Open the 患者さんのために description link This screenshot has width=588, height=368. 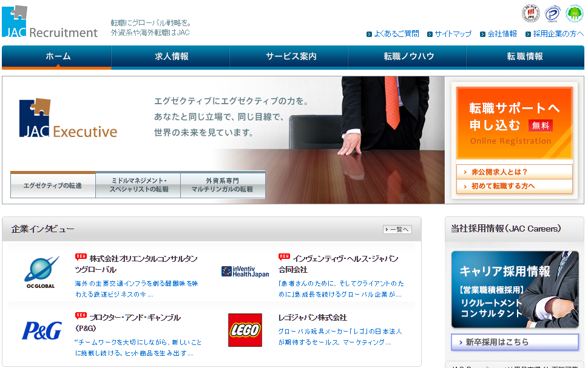pyautogui.click(x=341, y=289)
